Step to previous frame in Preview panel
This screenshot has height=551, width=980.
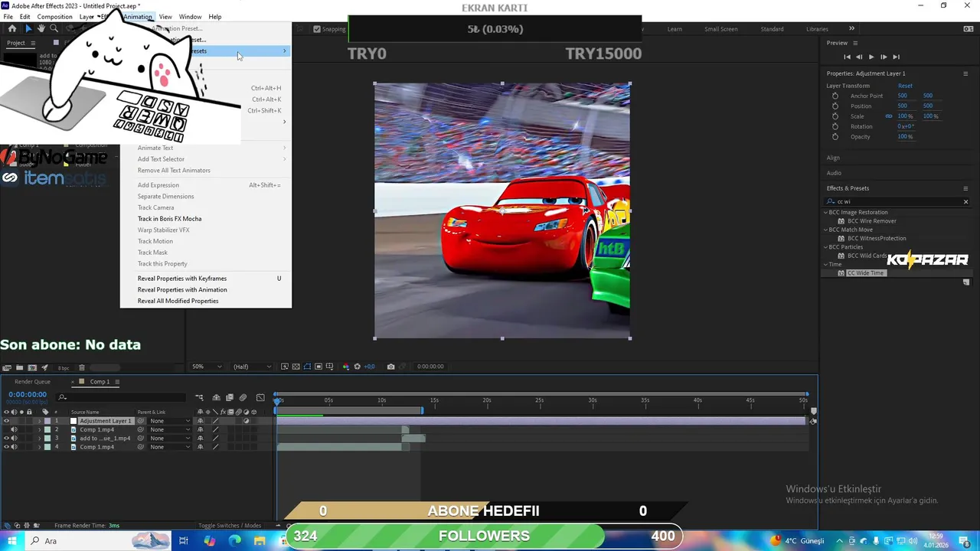tap(859, 57)
